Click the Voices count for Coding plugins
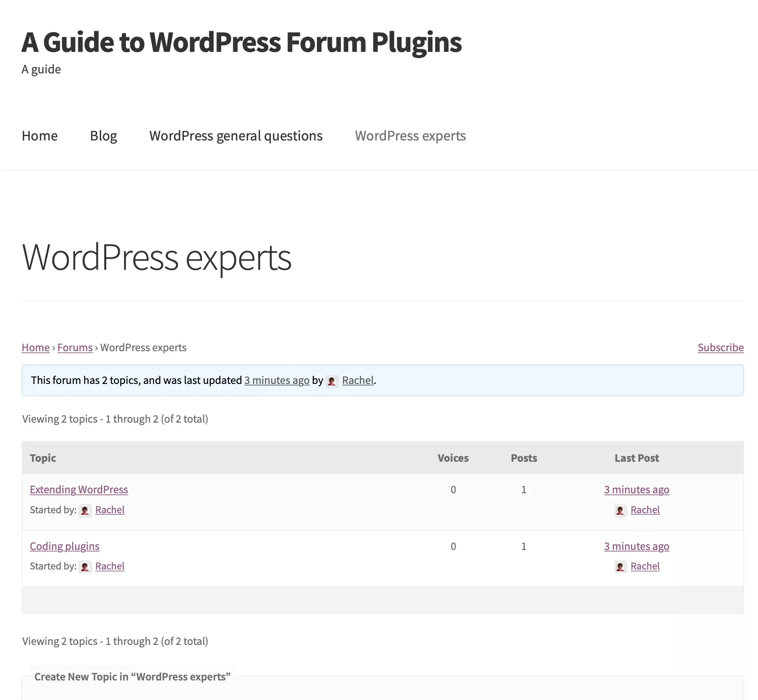The height and width of the screenshot is (700, 758). coord(453,546)
